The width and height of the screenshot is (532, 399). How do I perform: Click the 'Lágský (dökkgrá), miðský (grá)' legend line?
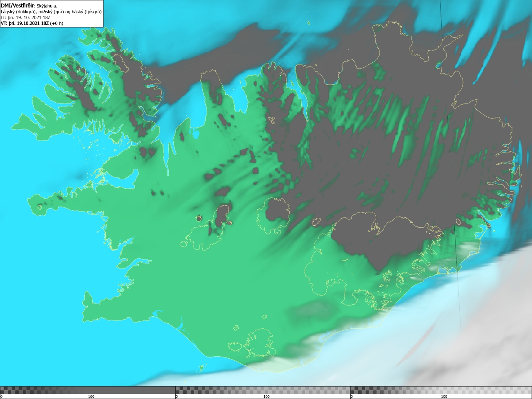pyautogui.click(x=51, y=12)
